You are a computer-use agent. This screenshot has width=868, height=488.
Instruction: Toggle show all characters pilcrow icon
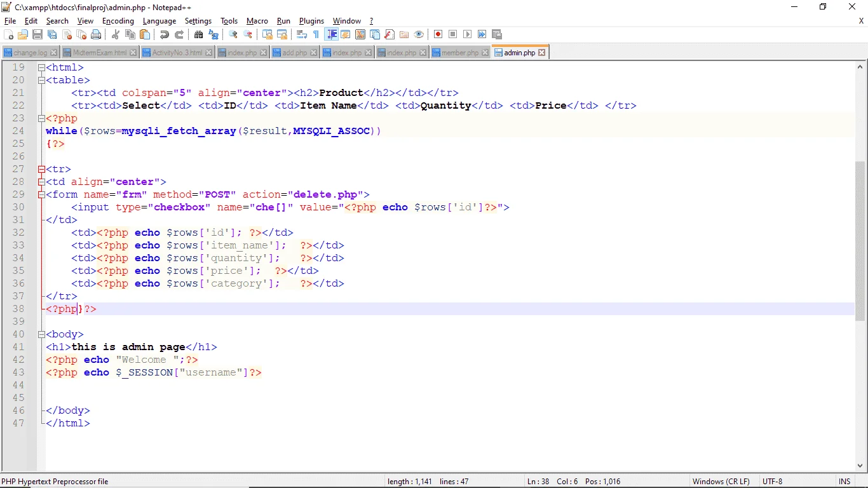pos(316,34)
